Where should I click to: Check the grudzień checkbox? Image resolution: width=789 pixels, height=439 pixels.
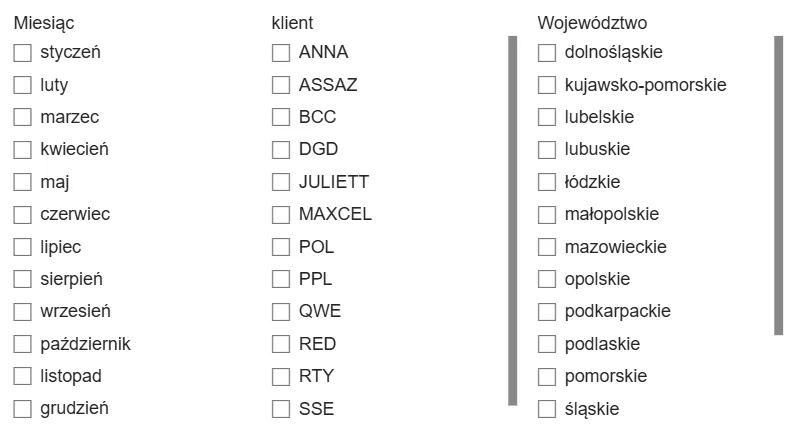(23, 408)
